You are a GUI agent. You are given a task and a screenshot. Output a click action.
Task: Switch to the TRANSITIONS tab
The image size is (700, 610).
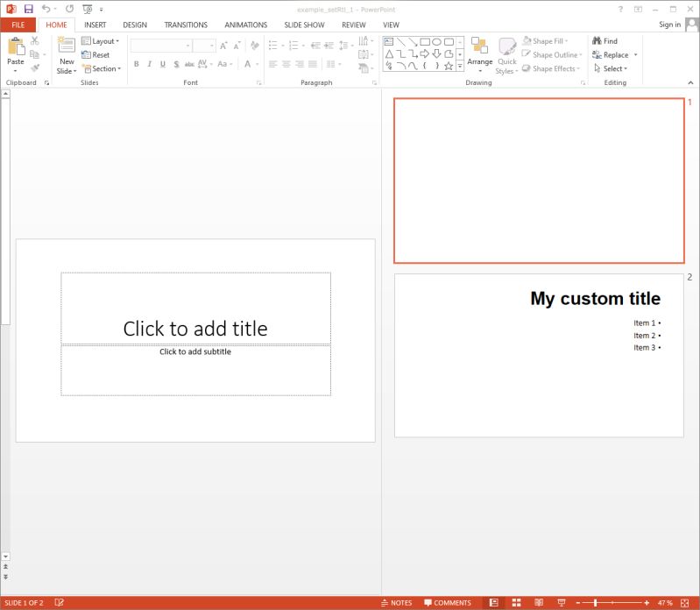[x=186, y=25]
